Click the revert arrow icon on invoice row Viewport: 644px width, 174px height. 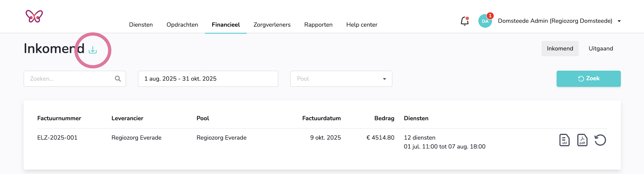(x=600, y=140)
